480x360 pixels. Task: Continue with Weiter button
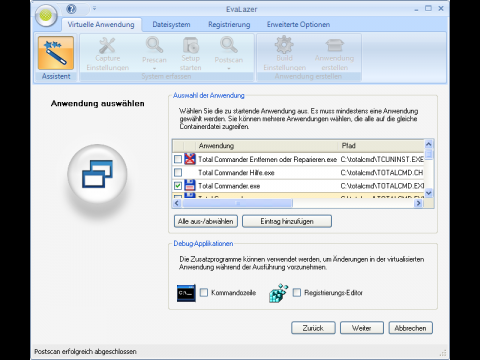[362, 328]
